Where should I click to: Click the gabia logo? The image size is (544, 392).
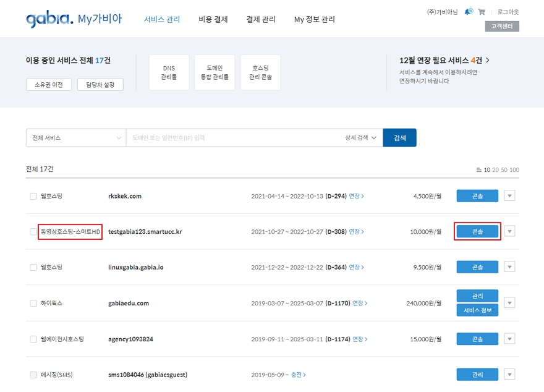(49, 19)
